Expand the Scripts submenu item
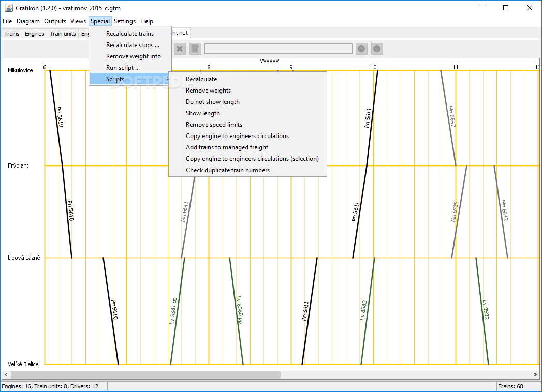Image resolution: width=542 pixels, height=392 pixels. (x=130, y=79)
